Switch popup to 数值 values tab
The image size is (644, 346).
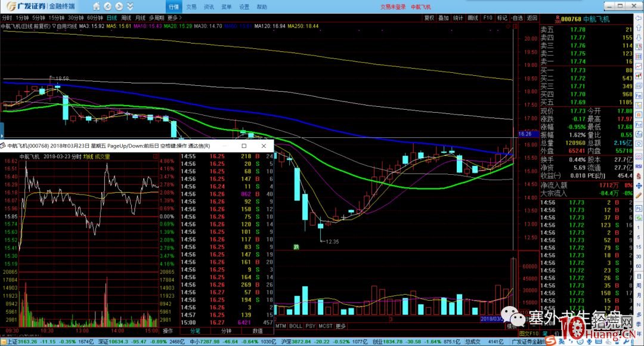[x=258, y=330]
